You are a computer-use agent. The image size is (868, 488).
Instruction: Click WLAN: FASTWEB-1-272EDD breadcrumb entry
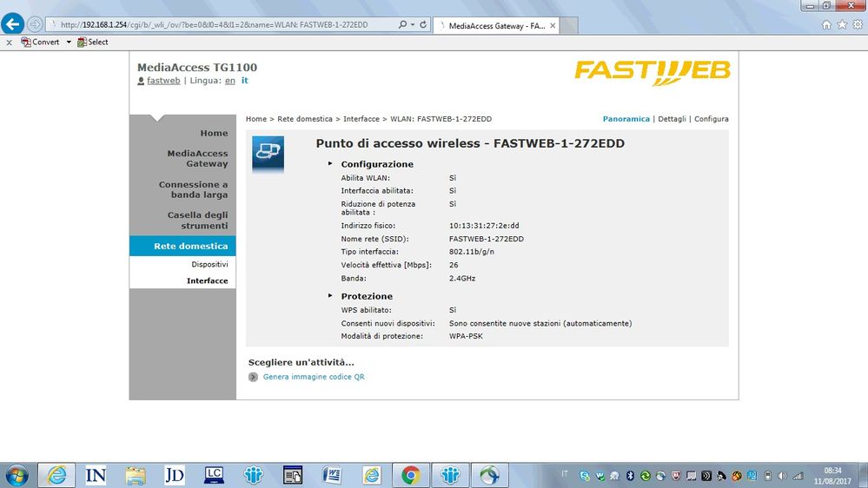pos(441,119)
